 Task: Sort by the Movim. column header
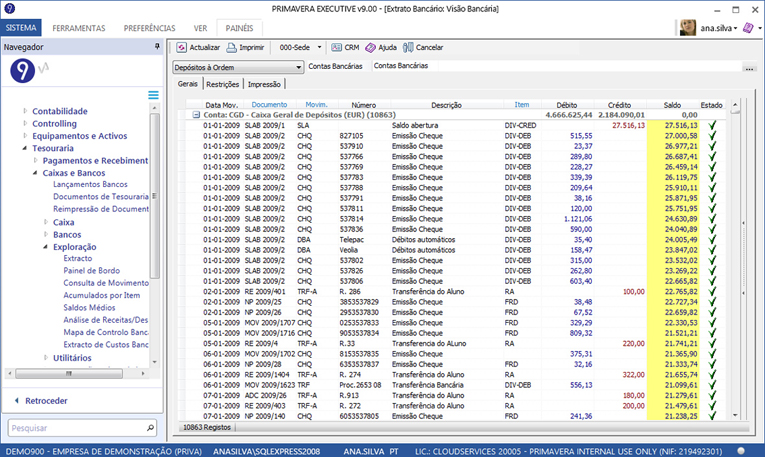pyautogui.click(x=316, y=104)
